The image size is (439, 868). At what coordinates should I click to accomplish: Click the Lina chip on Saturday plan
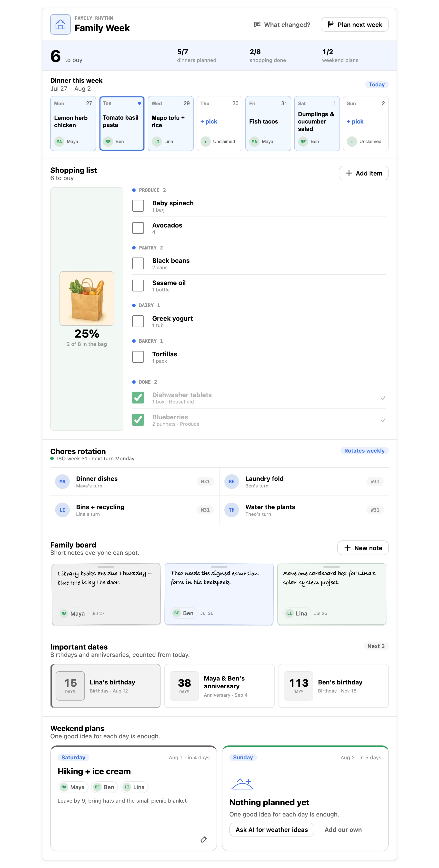[135, 787]
